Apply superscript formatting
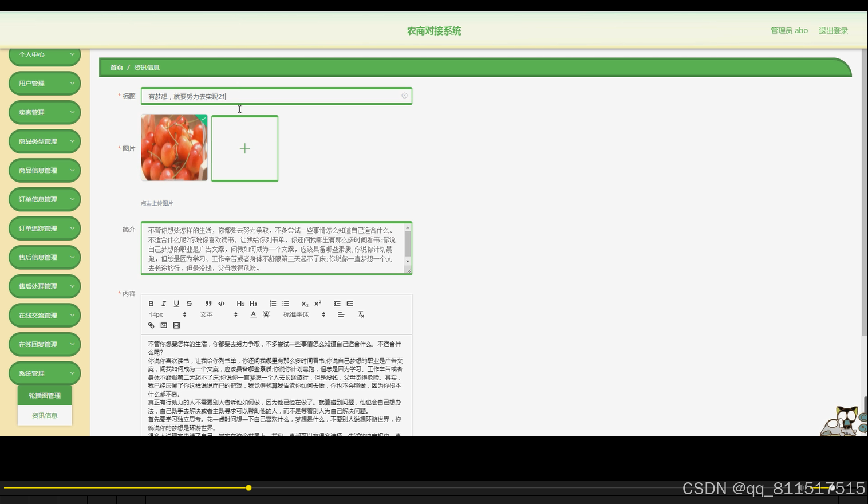The width and height of the screenshot is (868, 504). pyautogui.click(x=317, y=303)
